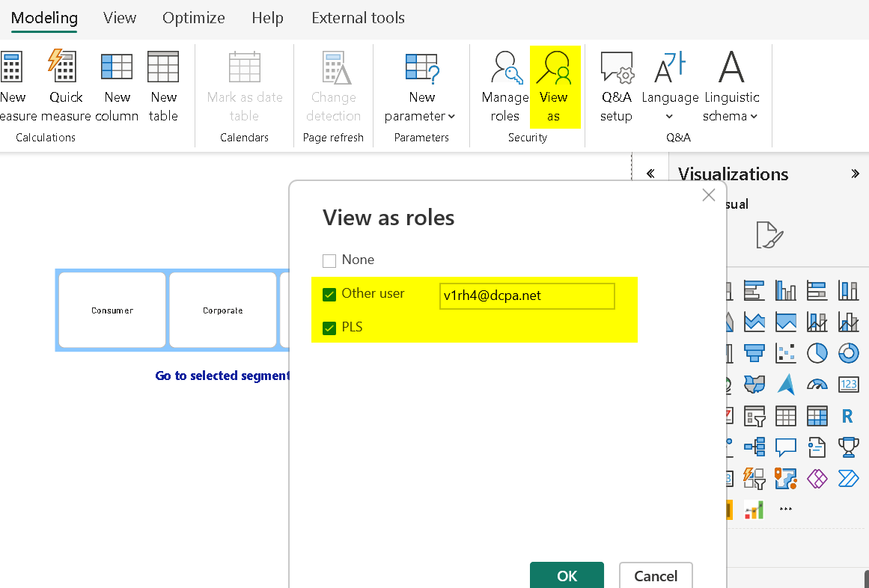Viewport: 869px width, 588px height.
Task: Open the External tools tab
Action: (358, 18)
